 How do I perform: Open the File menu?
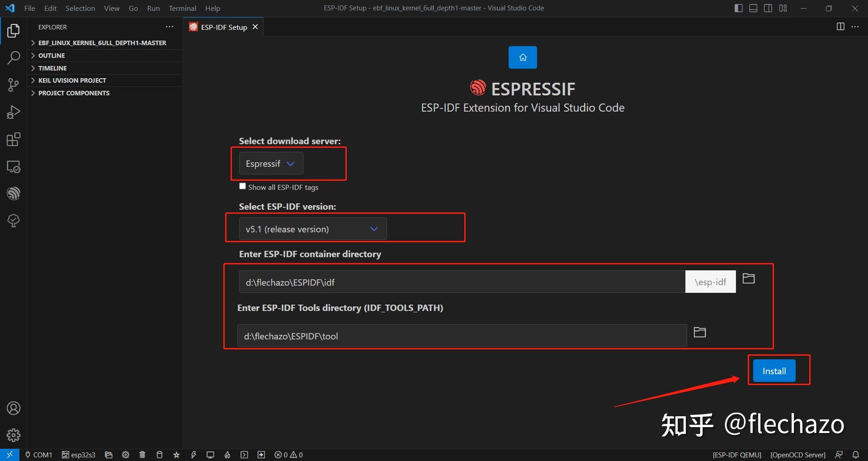point(30,8)
